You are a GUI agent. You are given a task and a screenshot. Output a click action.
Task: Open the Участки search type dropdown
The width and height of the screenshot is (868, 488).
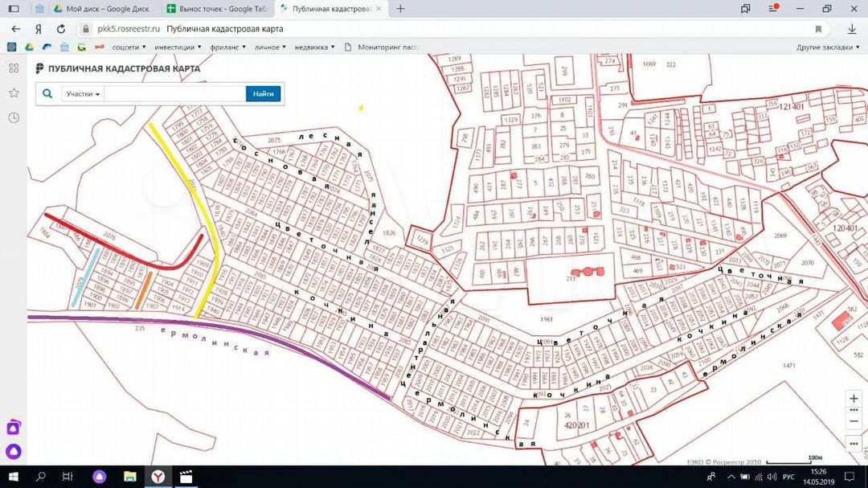coord(83,94)
